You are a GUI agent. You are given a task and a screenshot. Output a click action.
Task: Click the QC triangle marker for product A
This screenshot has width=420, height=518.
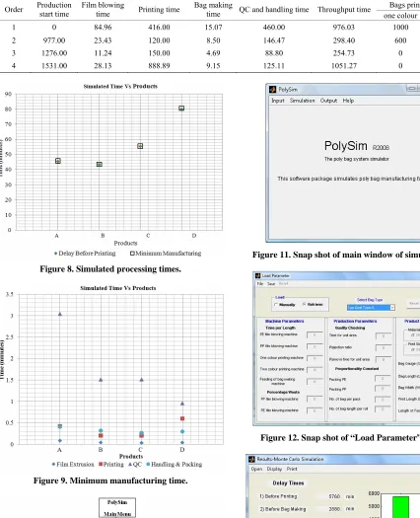[x=60, y=314]
